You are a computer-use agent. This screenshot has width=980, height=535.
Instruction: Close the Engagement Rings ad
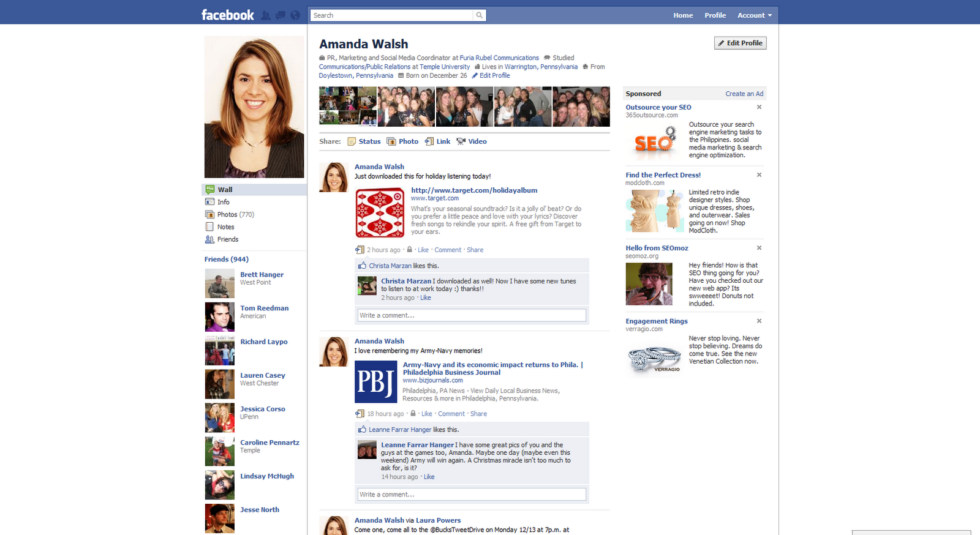759,321
